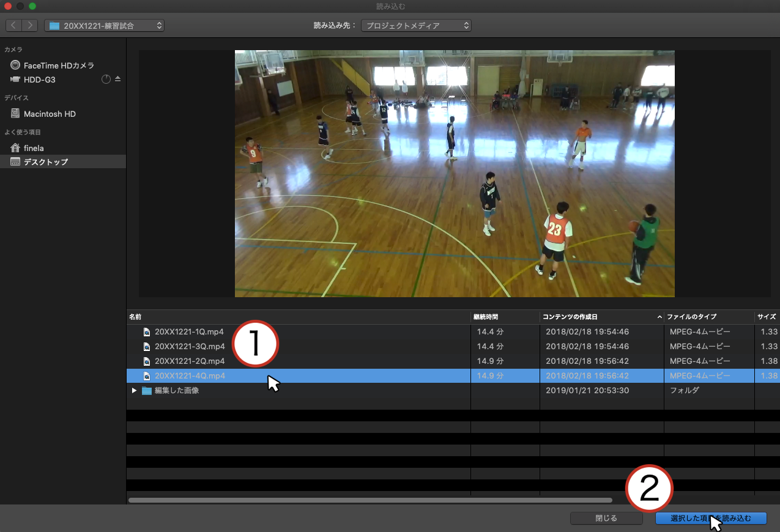Open finela home folder
Image resolution: width=780 pixels, height=532 pixels.
pyautogui.click(x=34, y=148)
